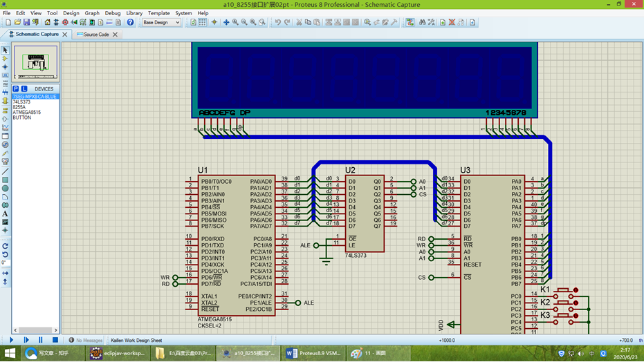Click the rotation angle input field
Screen dimensions: 644x362
click(5, 263)
